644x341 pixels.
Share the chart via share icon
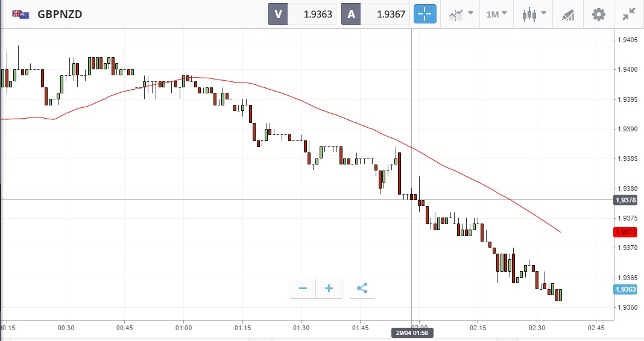[x=362, y=289]
